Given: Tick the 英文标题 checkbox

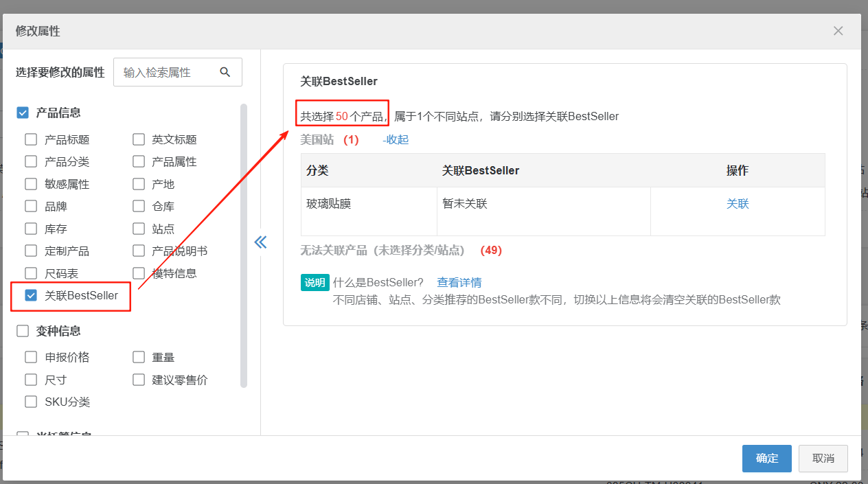Looking at the screenshot, I should [x=139, y=139].
